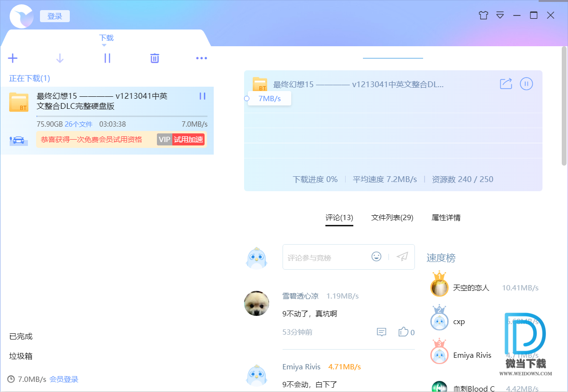Click the username 雪碧透心凉
This screenshot has height=392, width=568.
coord(300,296)
